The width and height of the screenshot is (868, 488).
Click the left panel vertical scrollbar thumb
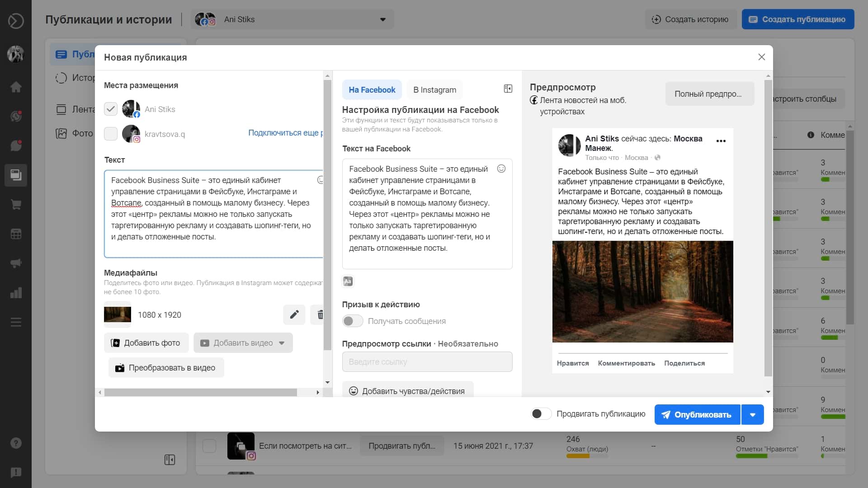[x=327, y=215]
